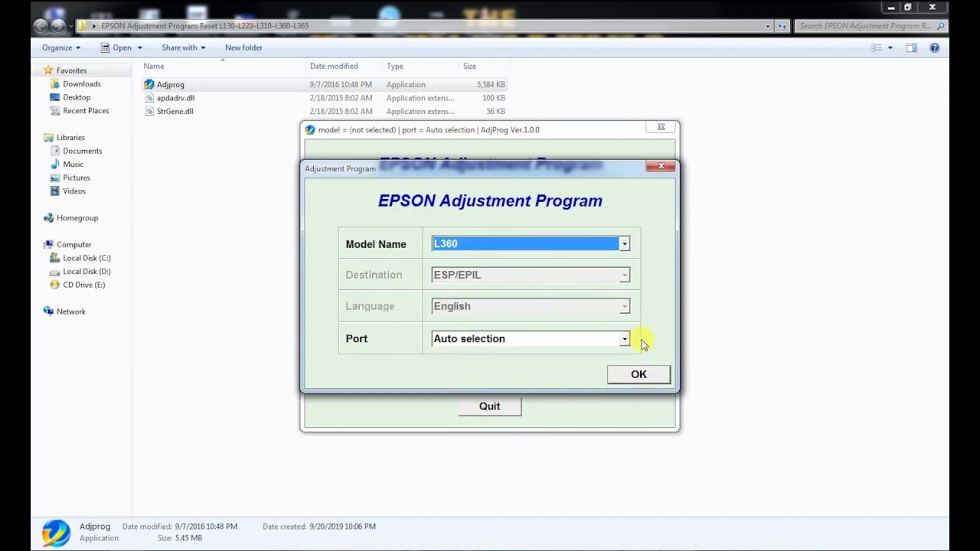
Task: Select Network in navigation pane
Action: click(x=70, y=311)
